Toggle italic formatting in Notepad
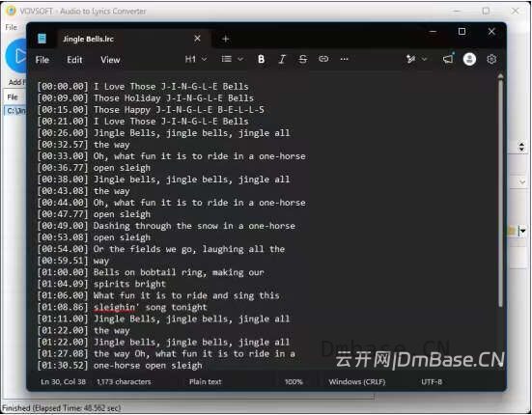532x415 pixels. click(x=282, y=59)
